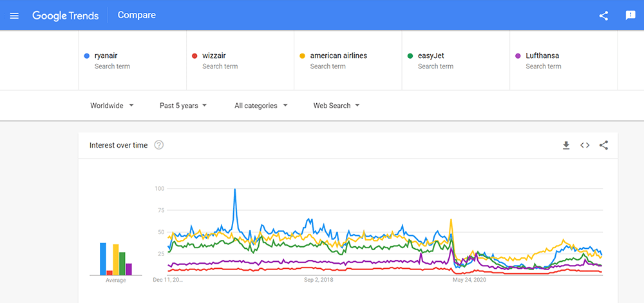Click the embed code icon
644x303 pixels.
pos(585,145)
